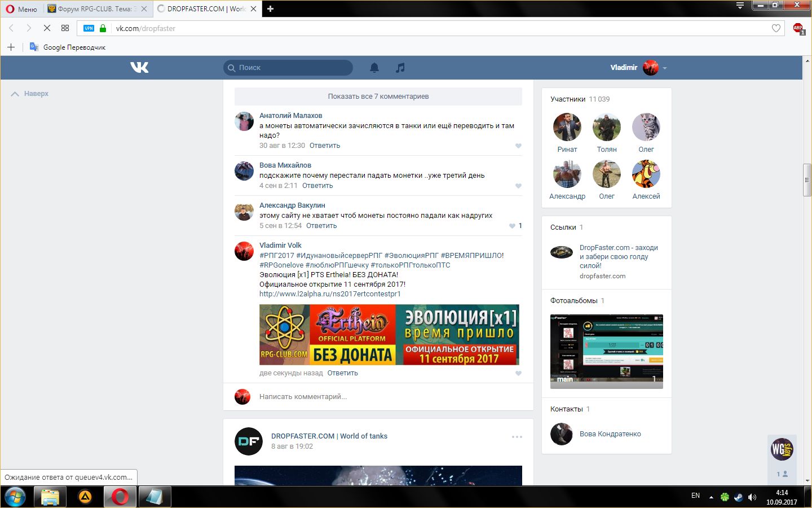Click the address bar URL
Screen dimensions: 812x508
(x=145, y=28)
